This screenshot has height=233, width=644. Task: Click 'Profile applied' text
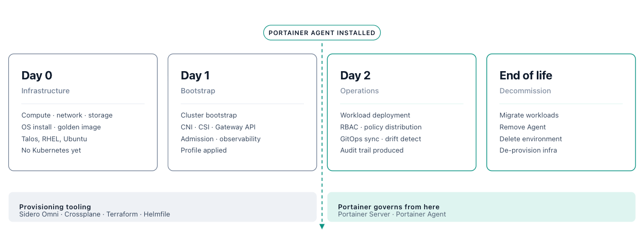click(x=204, y=151)
